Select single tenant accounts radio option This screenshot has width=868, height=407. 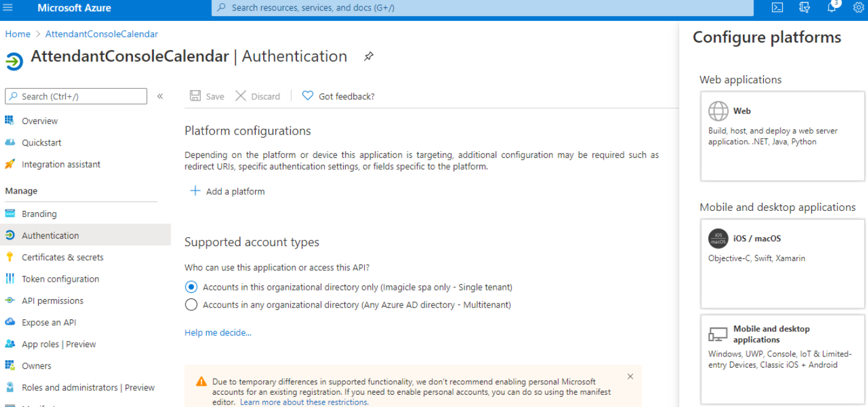point(191,287)
